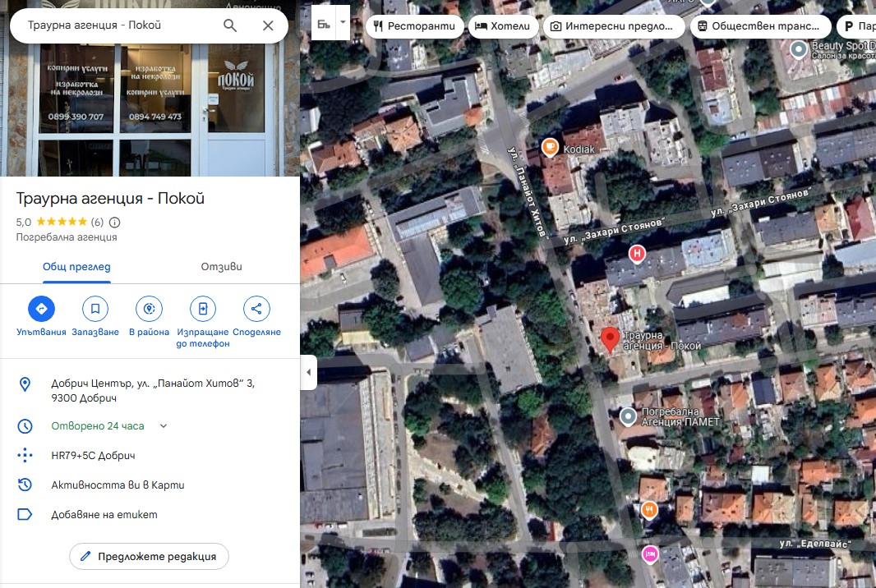Click the Beauty Spot map marker
Screen dimensions: 876x588
click(x=799, y=50)
